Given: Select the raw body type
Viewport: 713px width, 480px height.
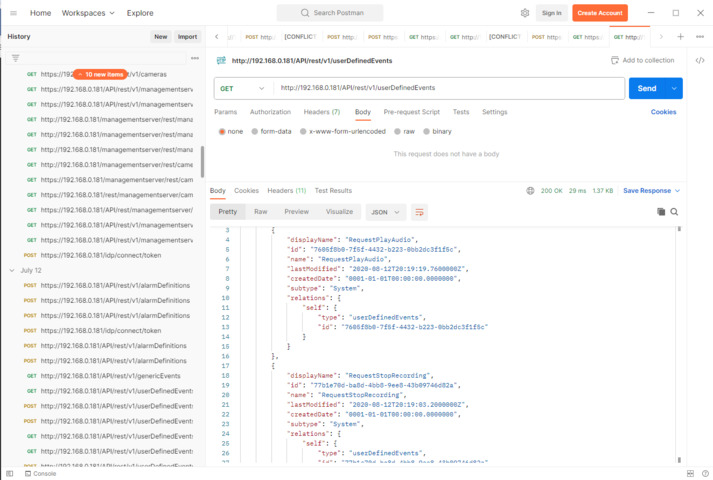Looking at the screenshot, I should (x=405, y=131).
